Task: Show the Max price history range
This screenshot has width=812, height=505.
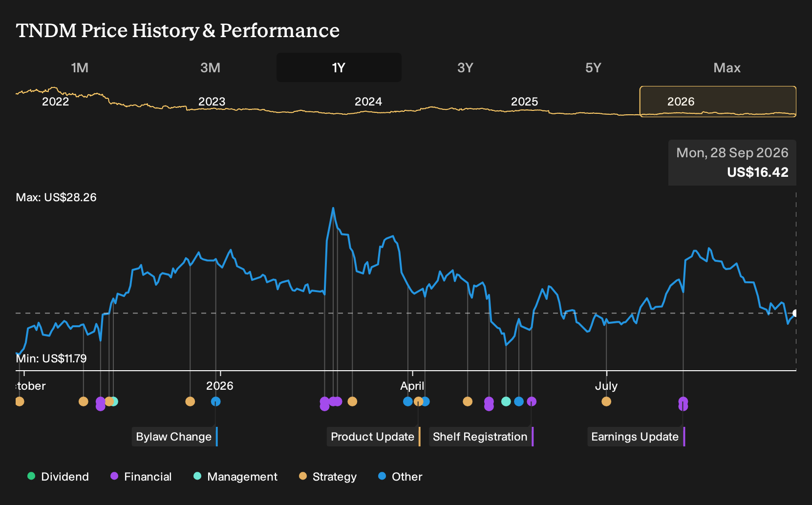Action: [727, 67]
